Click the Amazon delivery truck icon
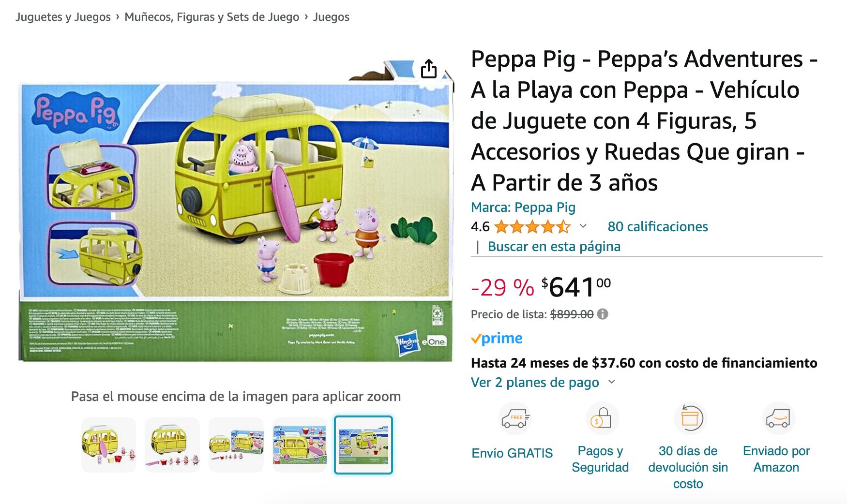Screen dimensions: 847x504 (x=777, y=418)
